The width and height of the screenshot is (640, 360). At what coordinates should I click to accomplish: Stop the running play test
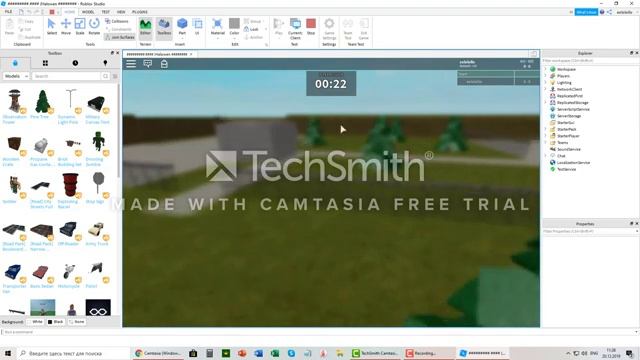tap(311, 27)
